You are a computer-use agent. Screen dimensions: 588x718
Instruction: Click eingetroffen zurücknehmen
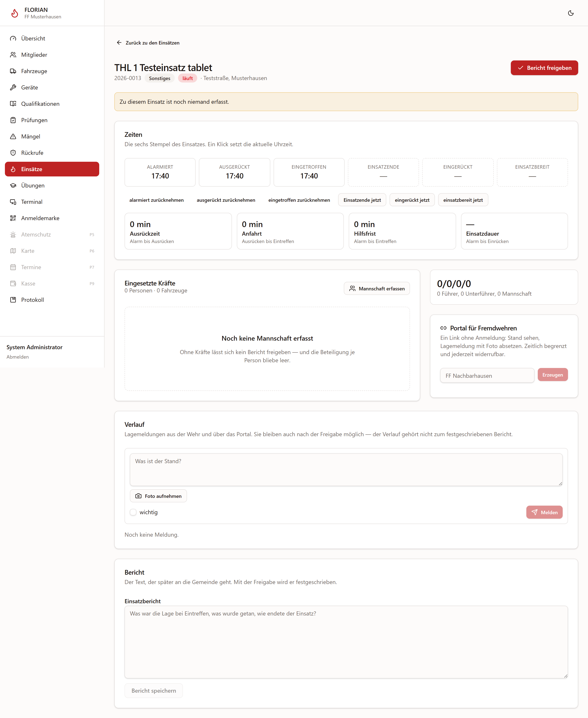(x=299, y=200)
